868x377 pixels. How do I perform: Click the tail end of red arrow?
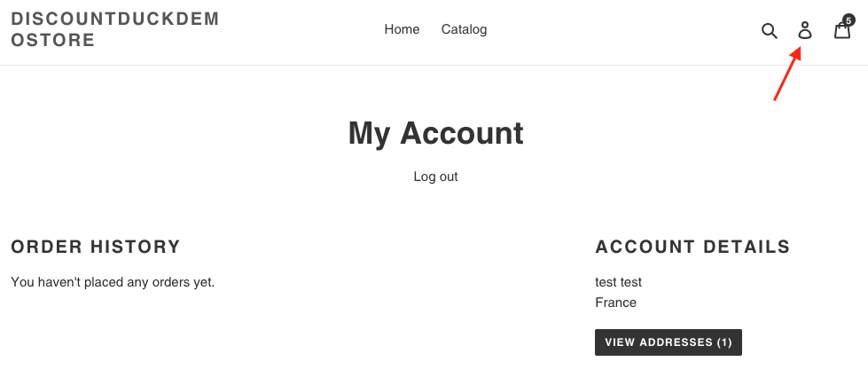[x=775, y=99]
